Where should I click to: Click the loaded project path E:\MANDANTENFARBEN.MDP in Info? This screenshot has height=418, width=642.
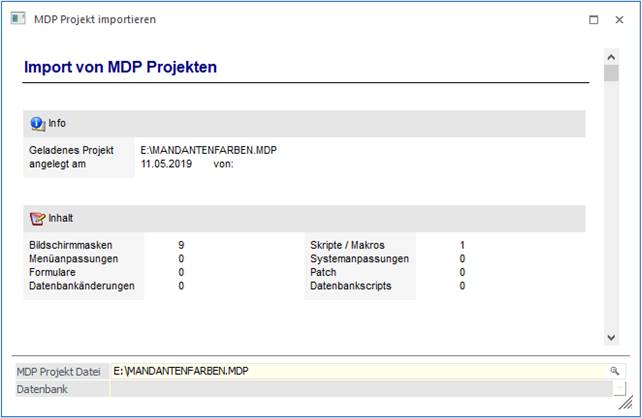(209, 150)
